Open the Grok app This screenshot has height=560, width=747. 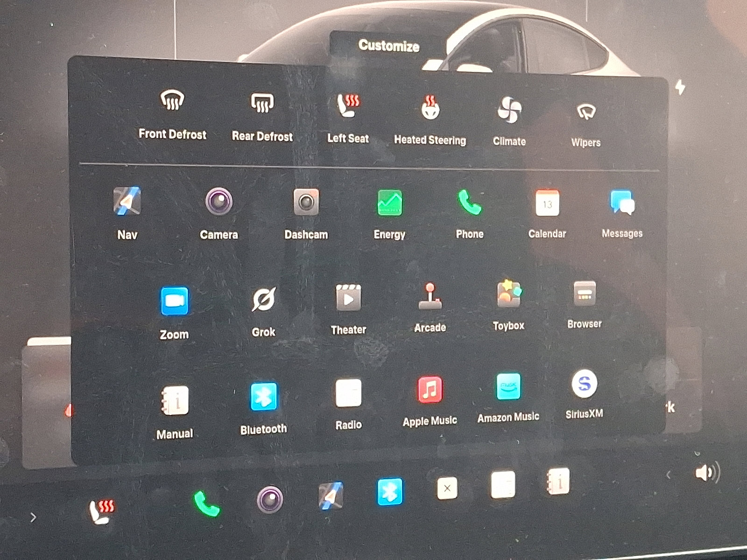(264, 300)
